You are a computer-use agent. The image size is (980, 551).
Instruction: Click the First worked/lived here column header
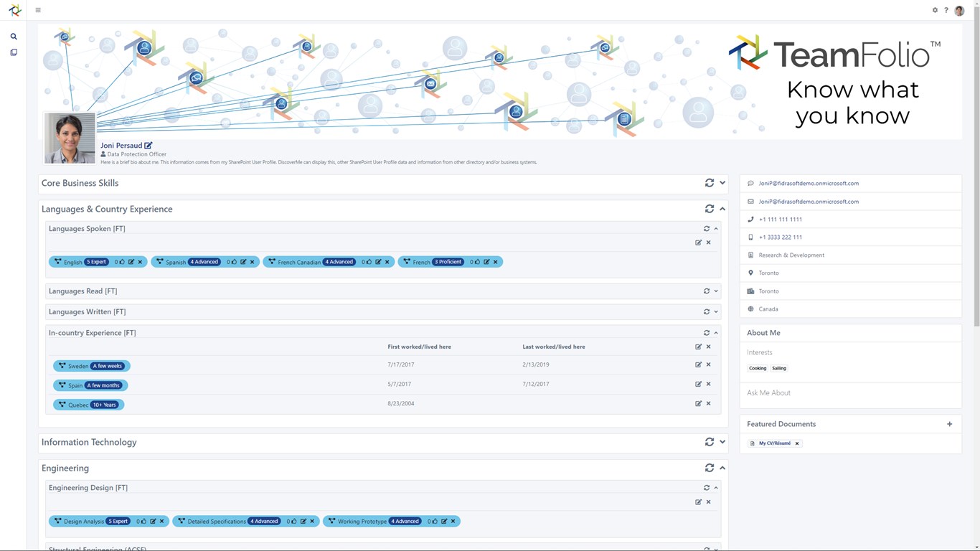420,347
